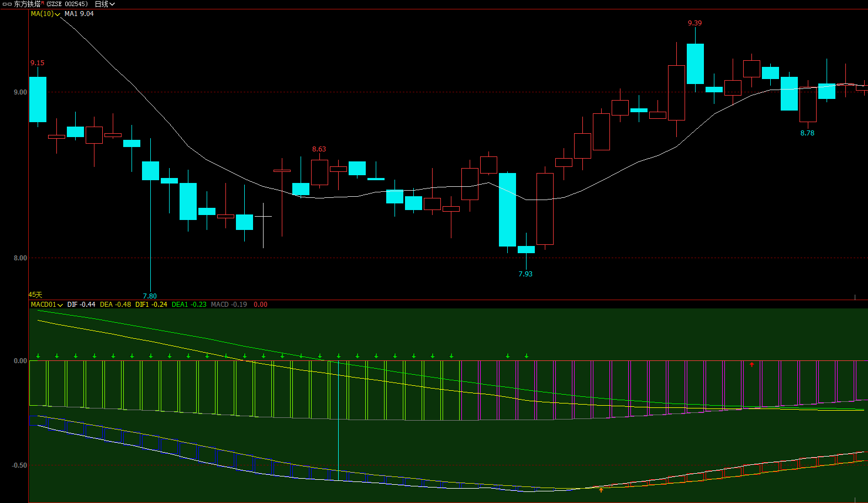Click the DEA -0.48 readout
Image resolution: width=868 pixels, height=503 pixels.
tap(115, 305)
